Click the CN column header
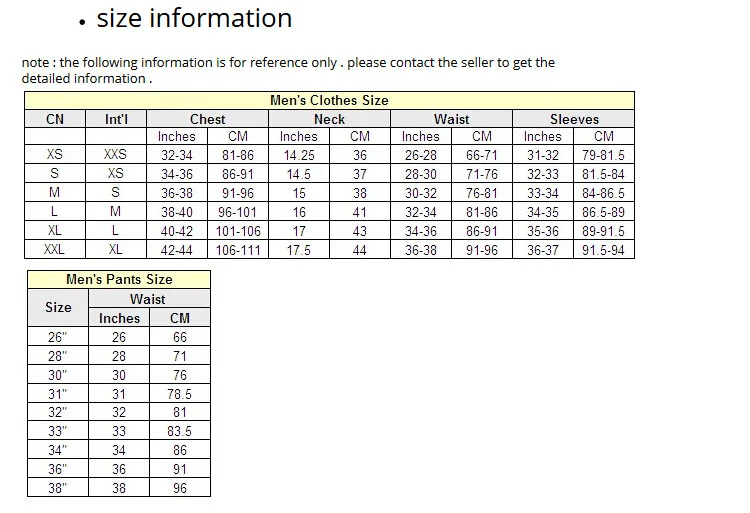 [x=55, y=119]
